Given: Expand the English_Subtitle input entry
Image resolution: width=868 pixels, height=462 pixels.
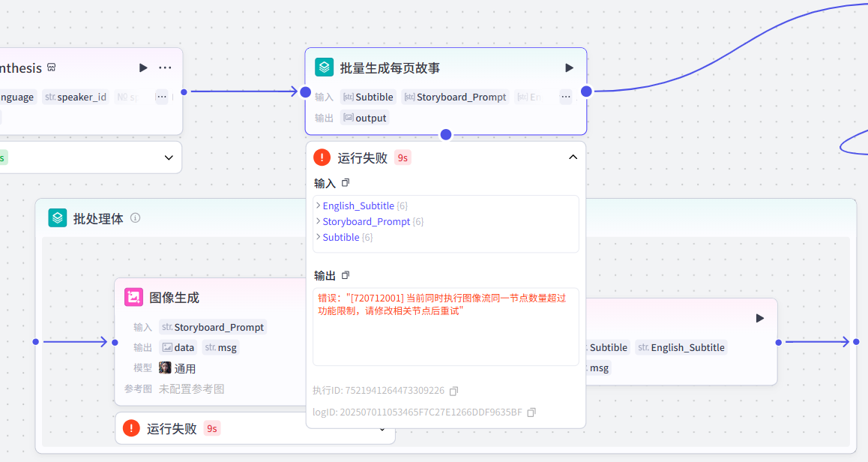Looking at the screenshot, I should tap(319, 205).
